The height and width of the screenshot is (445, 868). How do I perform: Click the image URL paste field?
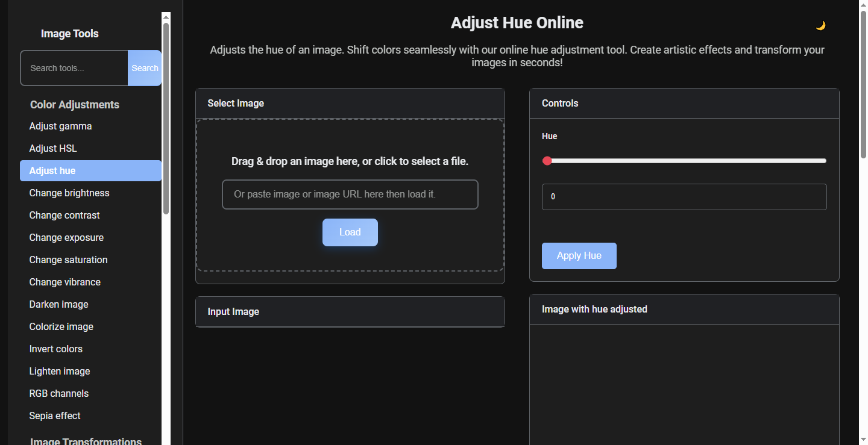pos(350,194)
